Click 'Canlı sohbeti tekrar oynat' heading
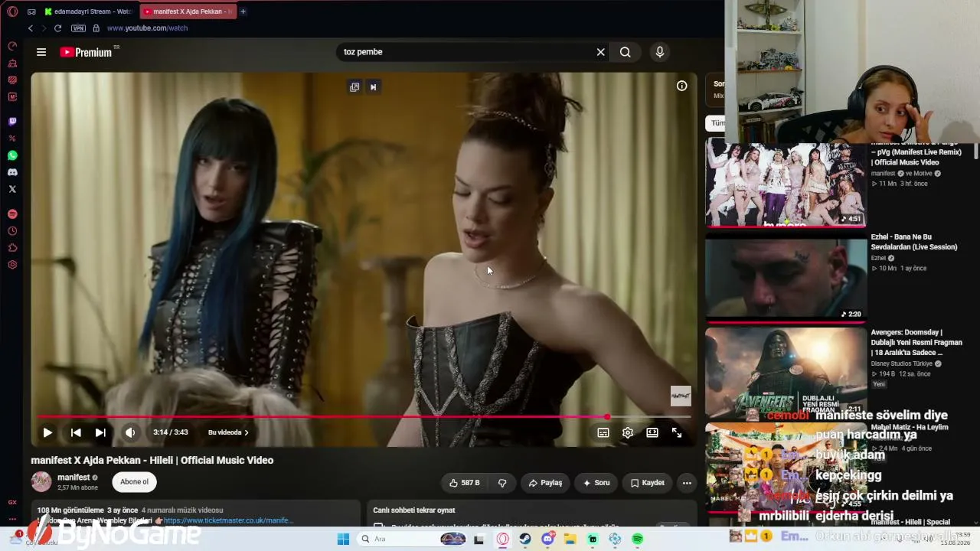Viewport: 980px width, 551px height. click(x=414, y=510)
